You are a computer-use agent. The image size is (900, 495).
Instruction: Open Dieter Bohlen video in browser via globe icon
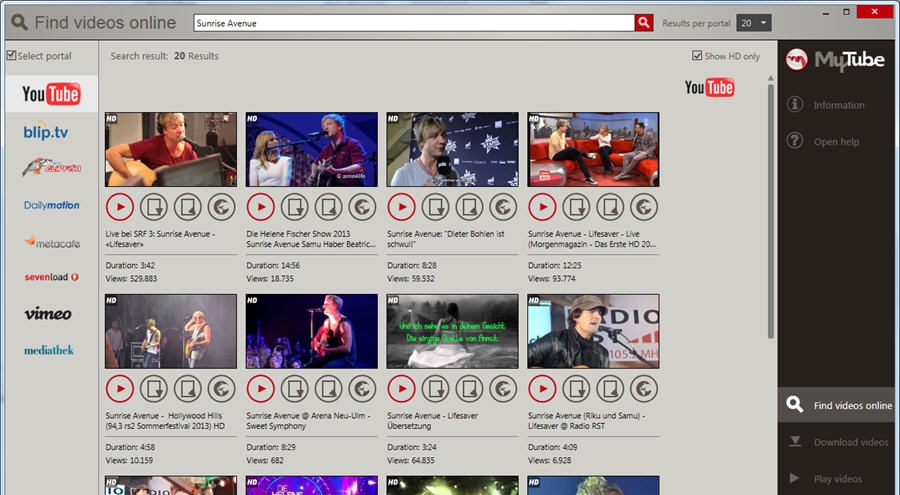pyautogui.click(x=504, y=206)
